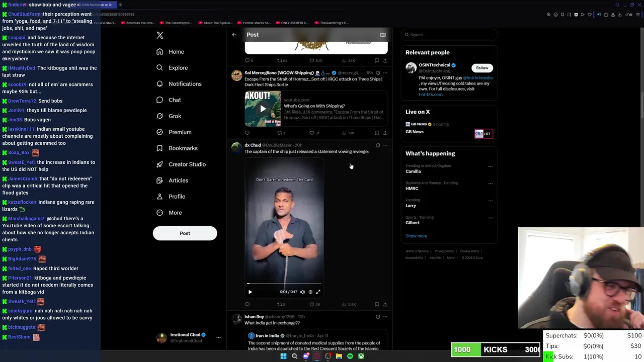Repost Sal Mercogliano's post
The width and height of the screenshot is (644, 362).
281,133
